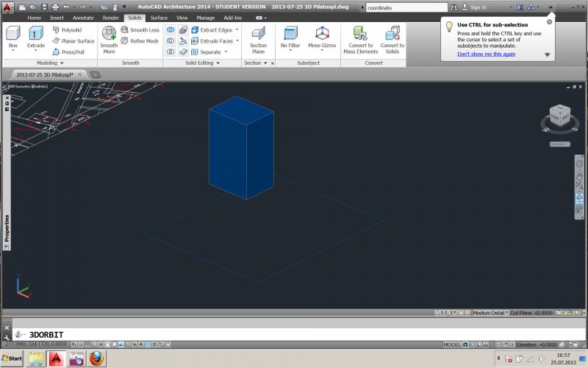Image resolution: width=588 pixels, height=368 pixels.
Task: Click the coordinates readout in status bar
Action: [x=36, y=344]
